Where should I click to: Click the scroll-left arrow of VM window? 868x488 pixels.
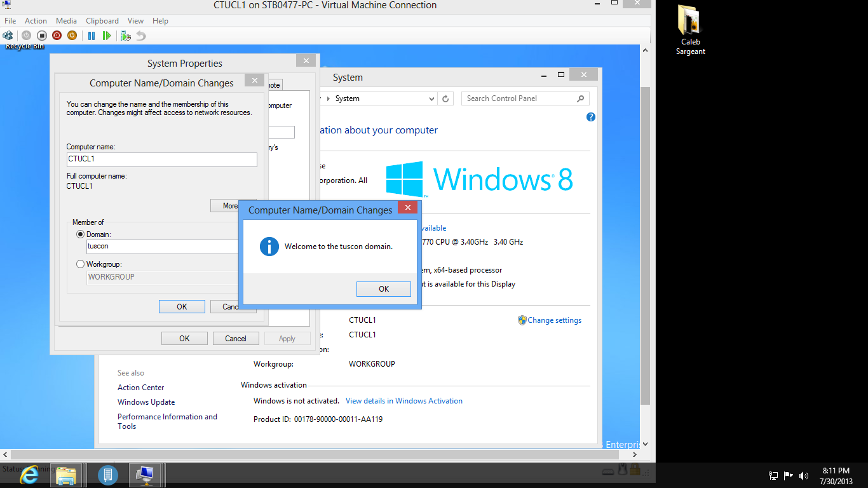coord(5,455)
